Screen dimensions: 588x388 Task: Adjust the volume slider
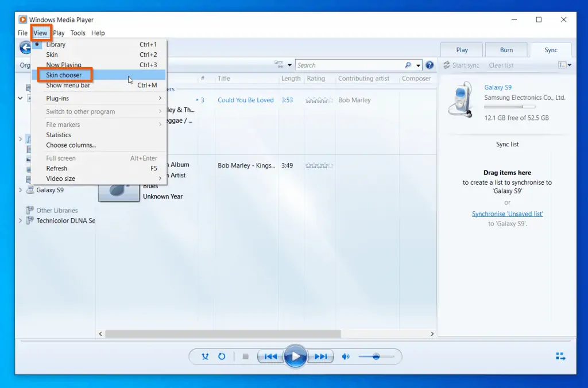[x=377, y=356]
